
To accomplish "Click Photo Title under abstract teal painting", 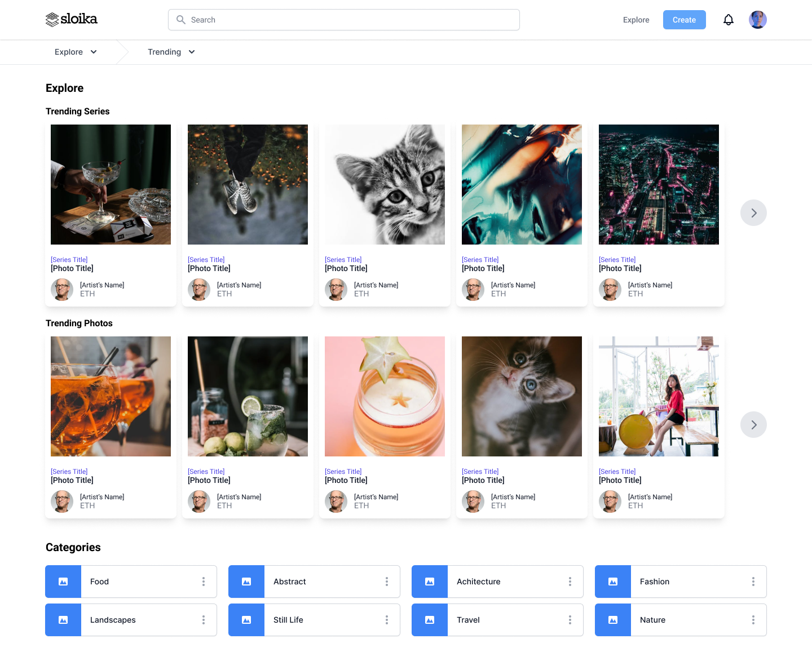I will [483, 268].
